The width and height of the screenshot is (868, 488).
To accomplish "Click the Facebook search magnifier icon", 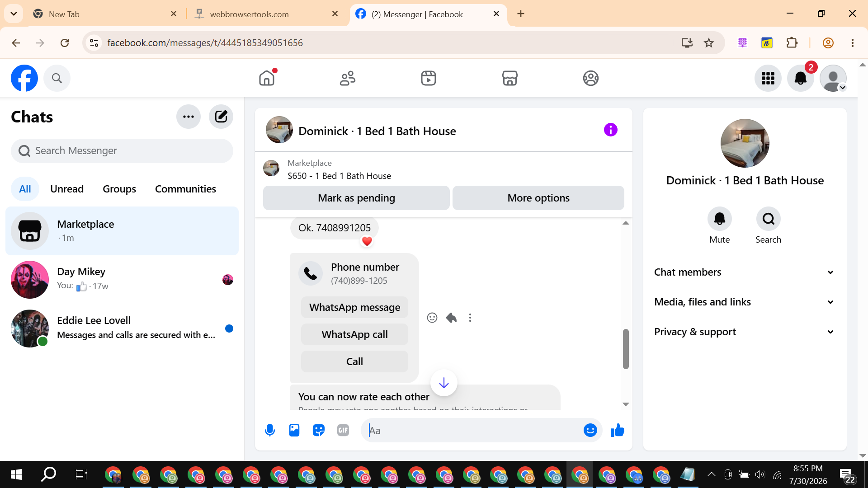I will pyautogui.click(x=57, y=78).
